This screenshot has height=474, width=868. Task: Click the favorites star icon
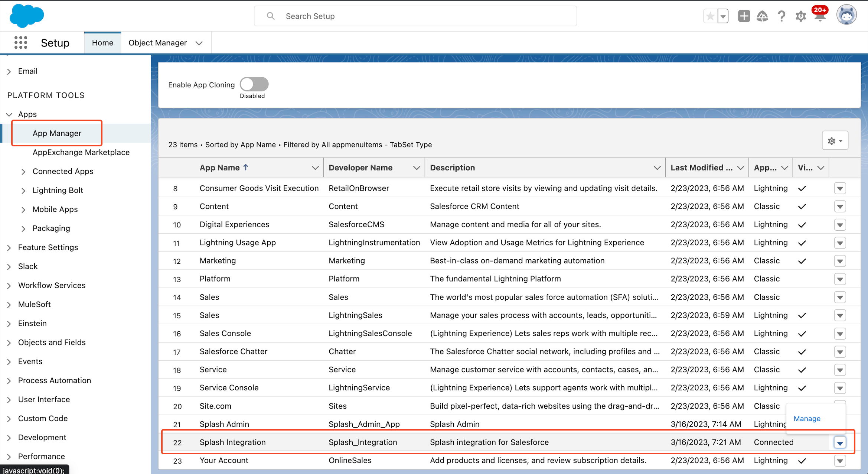point(710,16)
